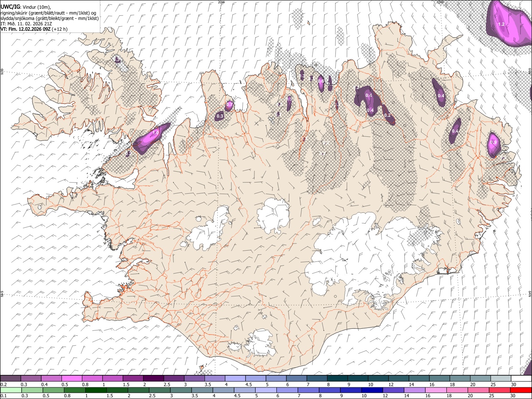Image resolution: width=532 pixels, height=399 pixels.
Task: Click the 0.9 snowfall value in the east
Action: [x=493, y=142]
